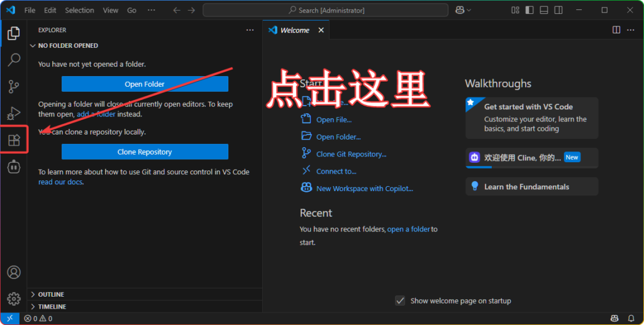
Task: Open the Edit menu
Action: (50, 10)
